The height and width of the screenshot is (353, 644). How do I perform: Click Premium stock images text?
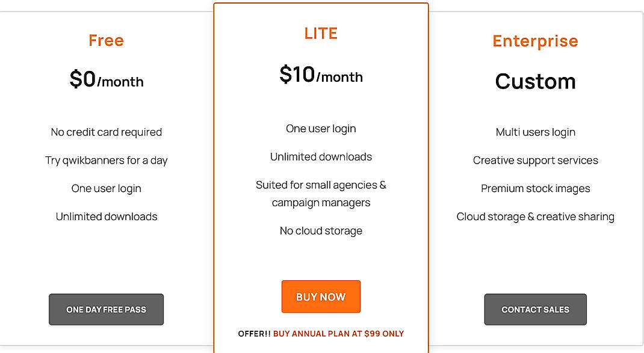click(535, 188)
